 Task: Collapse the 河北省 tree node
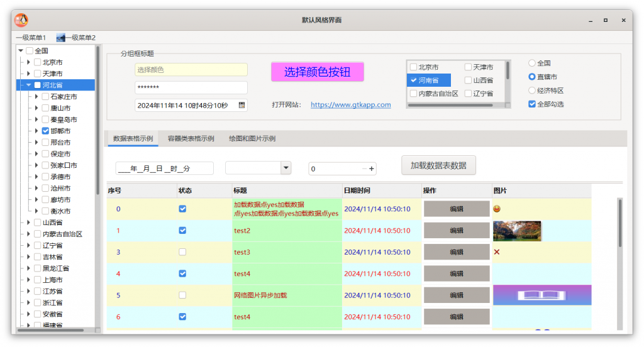(x=28, y=85)
